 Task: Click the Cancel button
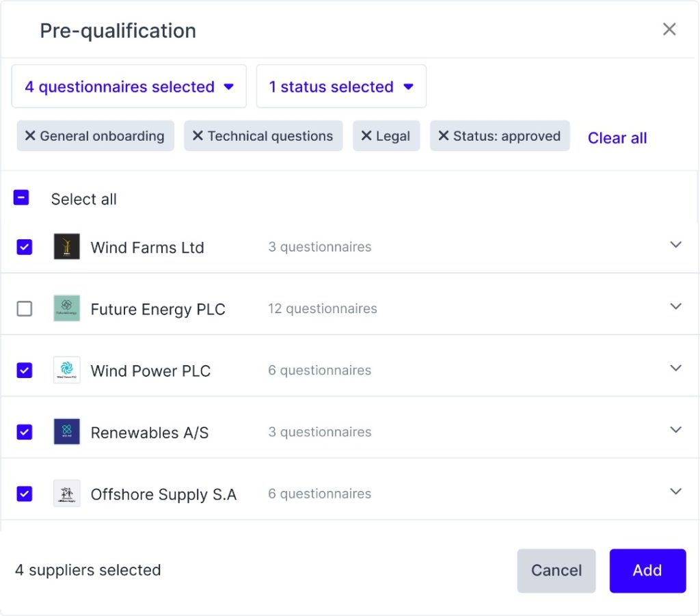(x=556, y=570)
